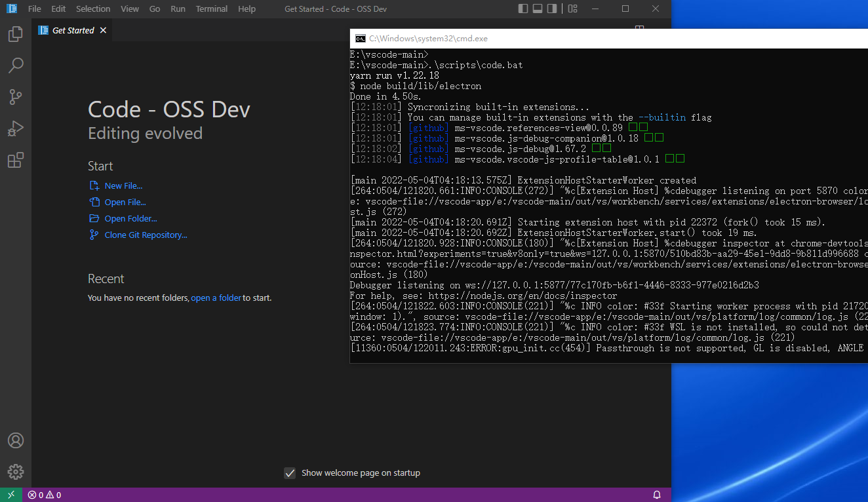Open the remote window indicator menu
868x502 pixels.
pyautogui.click(x=11, y=495)
